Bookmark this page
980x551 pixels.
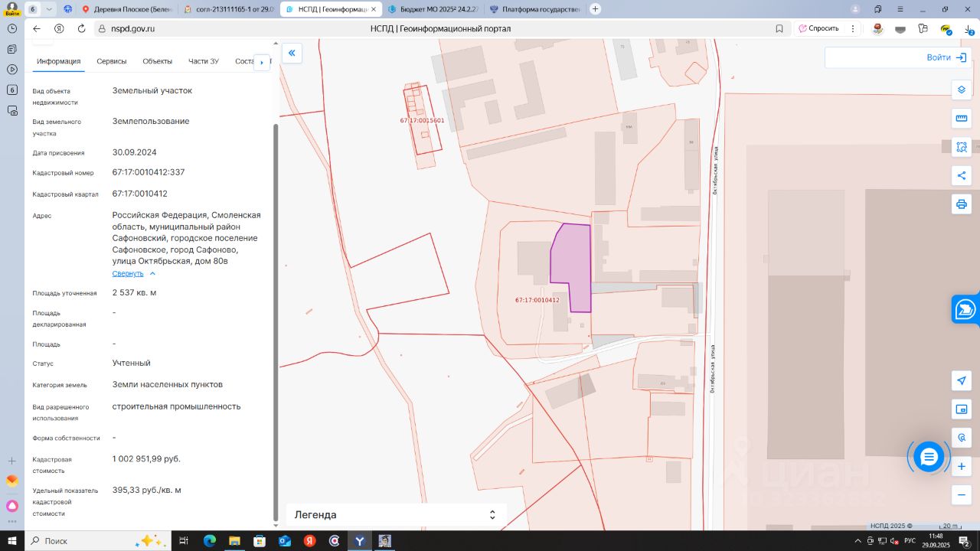[x=779, y=28]
